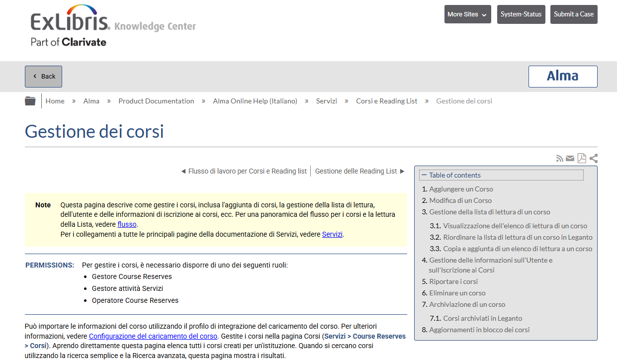Jump to Archiviazione di un corso section
The image size is (617, 364).
[x=467, y=304]
